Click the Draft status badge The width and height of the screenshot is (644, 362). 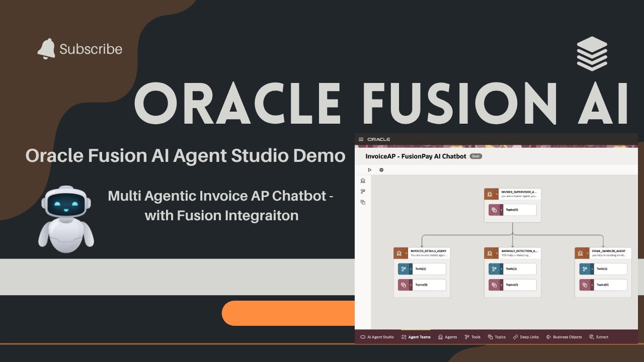[476, 156]
